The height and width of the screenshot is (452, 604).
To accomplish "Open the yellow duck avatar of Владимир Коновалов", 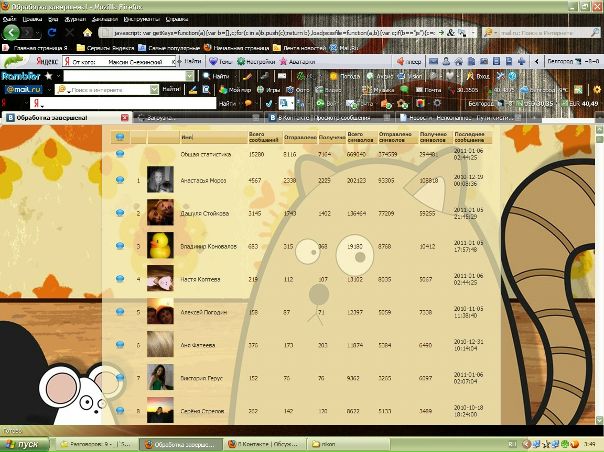I will [160, 245].
